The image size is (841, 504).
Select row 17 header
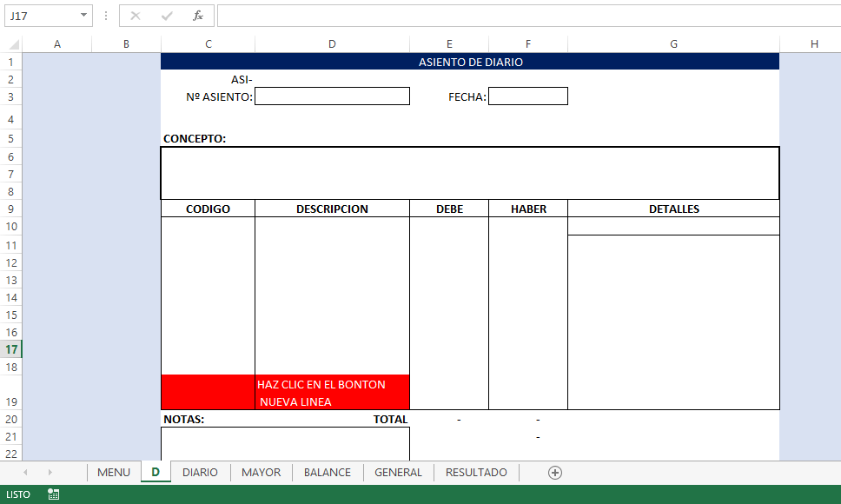[x=11, y=349]
